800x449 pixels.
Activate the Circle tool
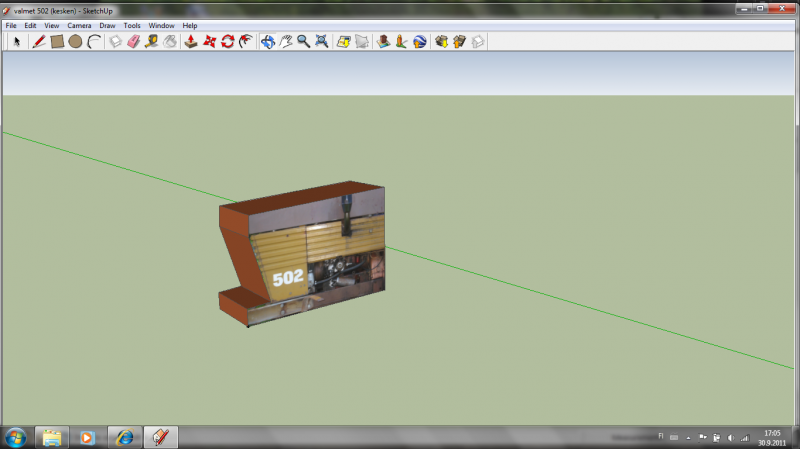click(76, 41)
